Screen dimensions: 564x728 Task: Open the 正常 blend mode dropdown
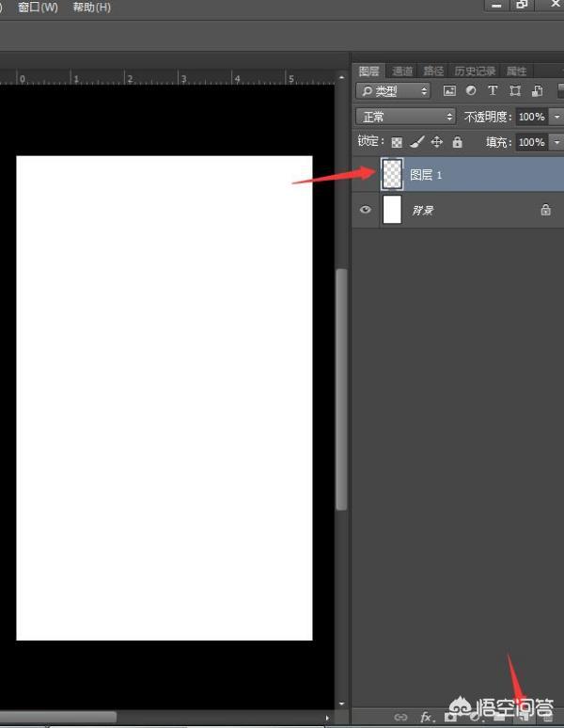[405, 117]
